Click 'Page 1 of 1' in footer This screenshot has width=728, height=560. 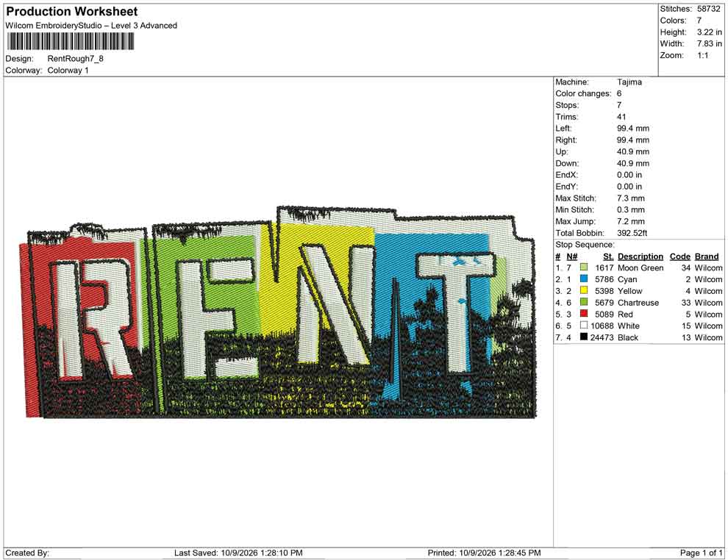click(x=701, y=553)
